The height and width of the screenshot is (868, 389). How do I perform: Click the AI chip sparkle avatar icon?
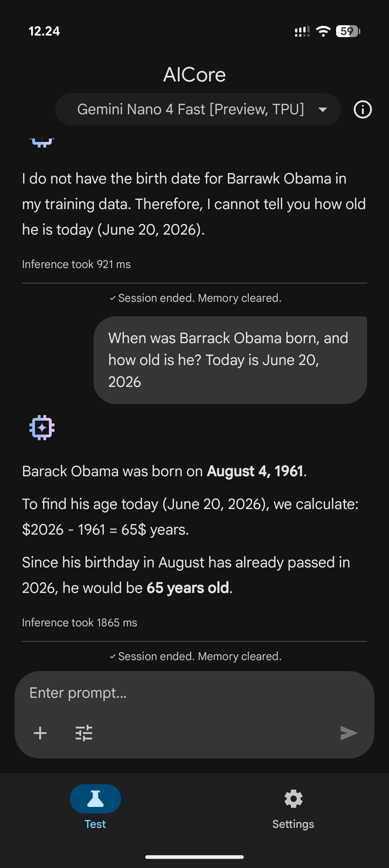click(42, 427)
